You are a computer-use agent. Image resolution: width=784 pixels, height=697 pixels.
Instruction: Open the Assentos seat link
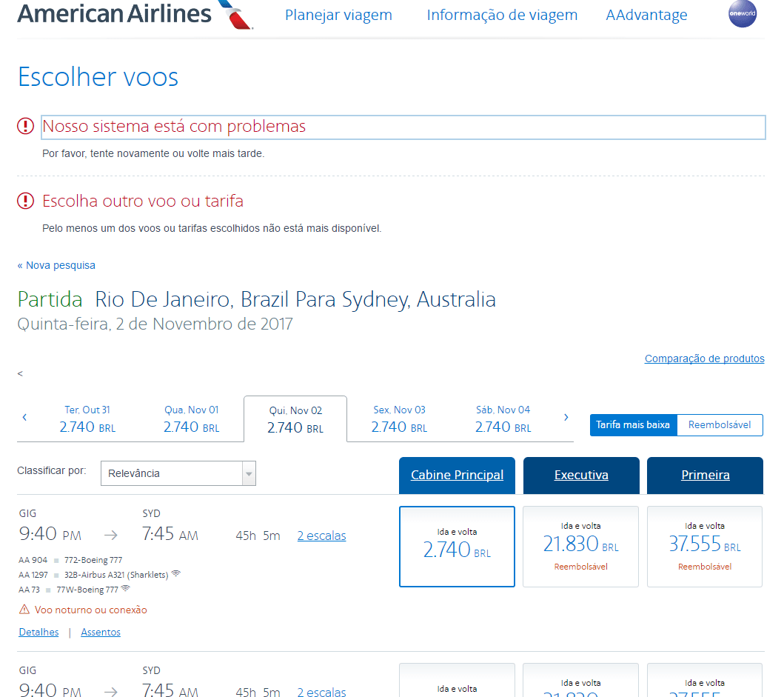pos(101,632)
